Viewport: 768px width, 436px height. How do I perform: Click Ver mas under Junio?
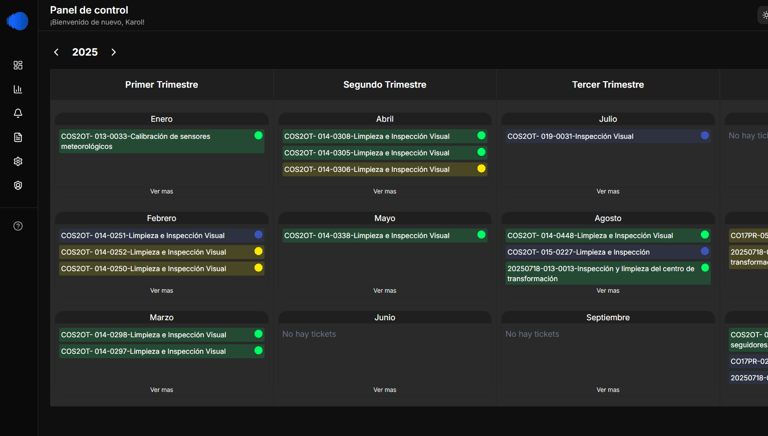(384, 390)
